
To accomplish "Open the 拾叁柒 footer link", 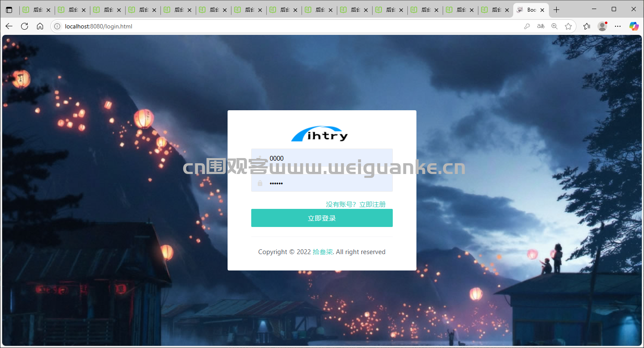I will pyautogui.click(x=323, y=252).
